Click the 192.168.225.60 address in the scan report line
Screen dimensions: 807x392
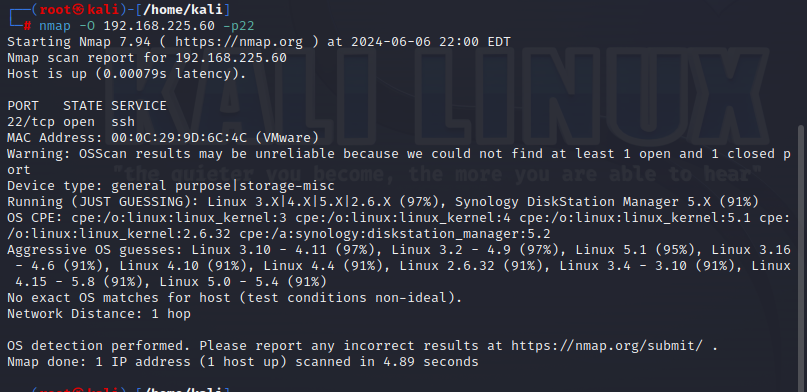[x=231, y=58]
